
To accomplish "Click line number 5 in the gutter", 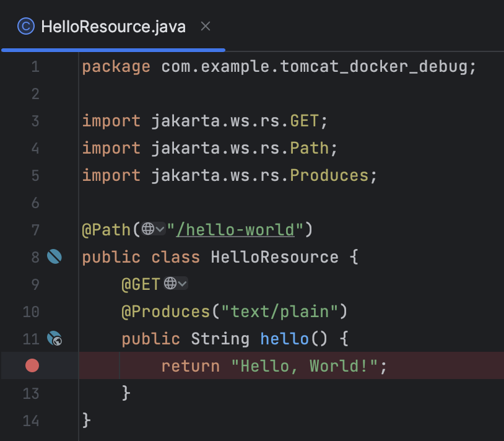I will tap(35, 175).
